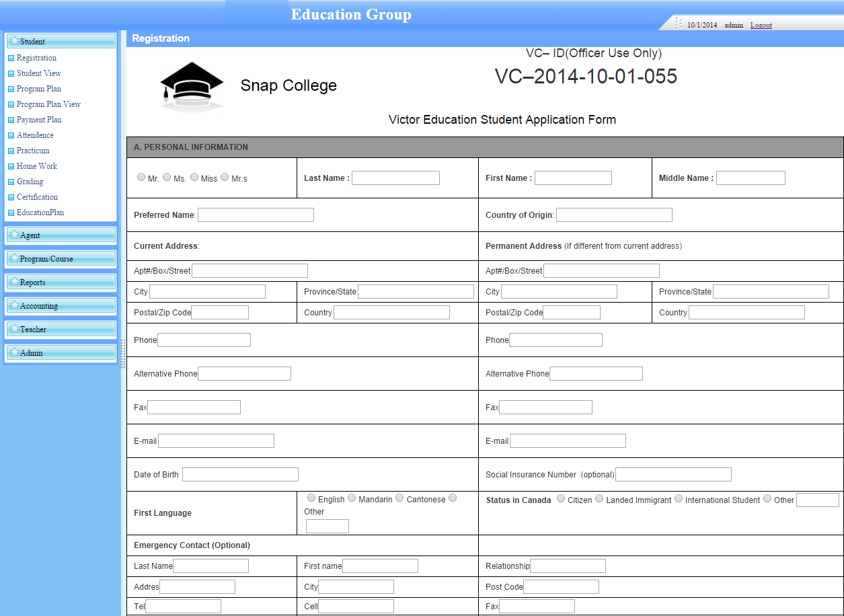Expand the Program/Course sidebar section
This screenshot has width=844, height=616.
click(x=61, y=258)
